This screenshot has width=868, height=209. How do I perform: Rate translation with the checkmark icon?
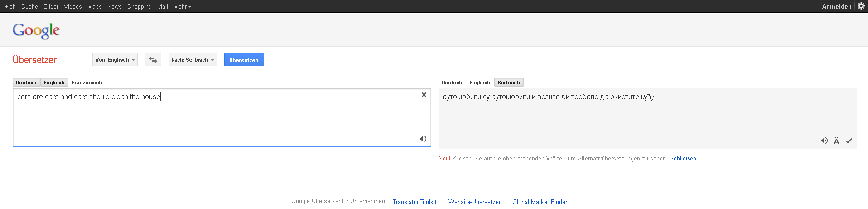849,141
